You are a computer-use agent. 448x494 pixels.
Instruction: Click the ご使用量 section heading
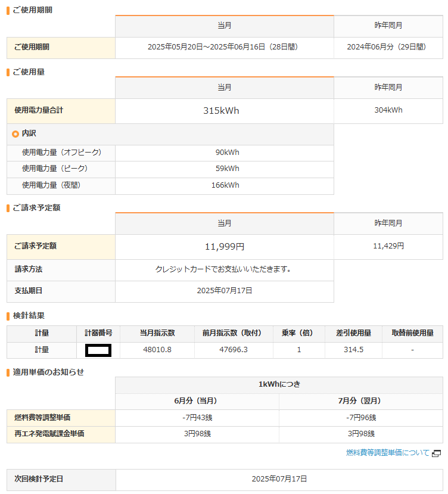click(x=29, y=72)
